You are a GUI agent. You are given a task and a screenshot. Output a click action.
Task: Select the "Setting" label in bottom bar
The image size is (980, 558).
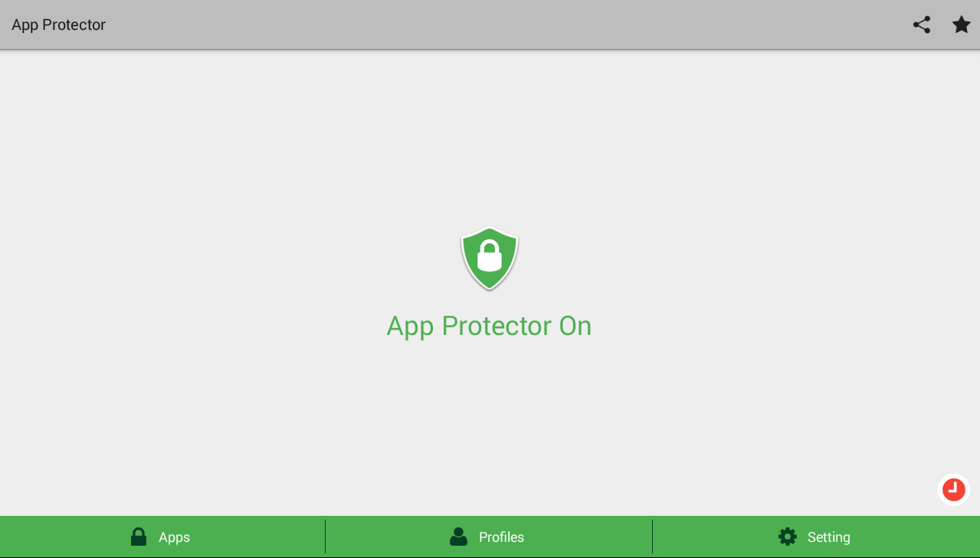pyautogui.click(x=829, y=537)
